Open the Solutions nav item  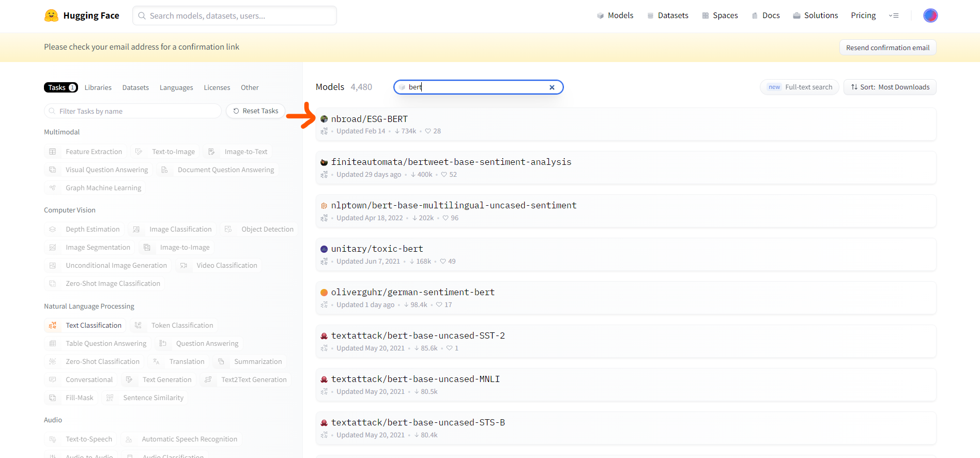(x=816, y=16)
